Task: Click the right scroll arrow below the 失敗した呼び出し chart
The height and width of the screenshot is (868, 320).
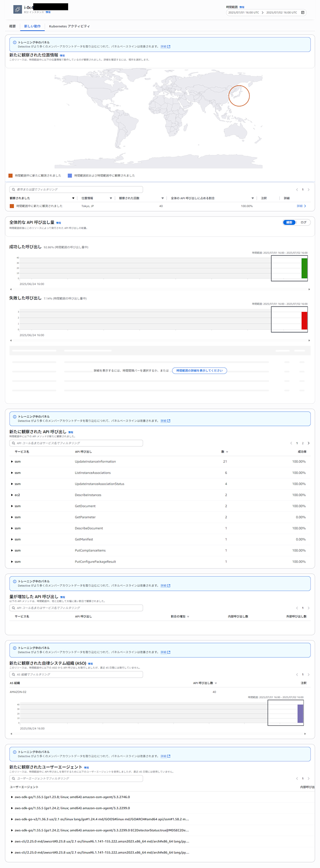Action: tap(309, 340)
